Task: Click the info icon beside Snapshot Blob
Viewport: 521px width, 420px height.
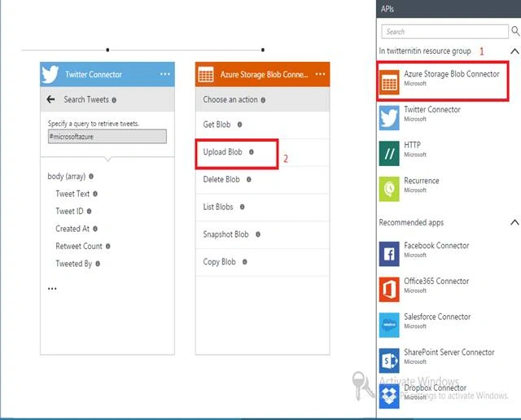Action: [257, 234]
